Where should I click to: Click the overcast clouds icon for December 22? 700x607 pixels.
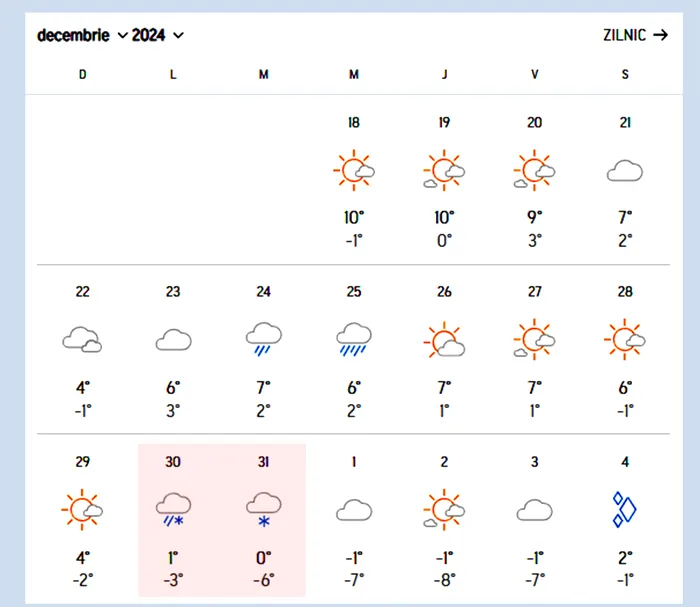[x=83, y=340]
